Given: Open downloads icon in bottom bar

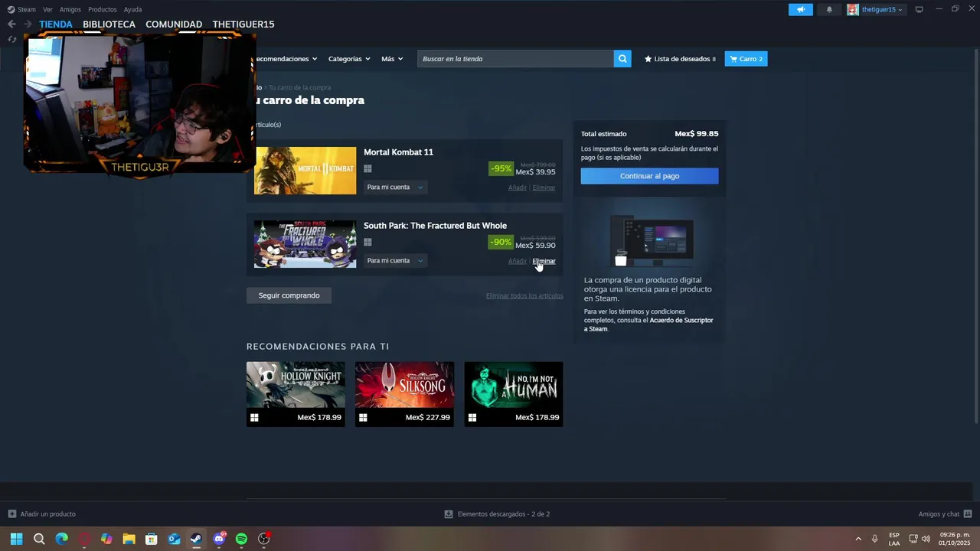Looking at the screenshot, I should (449, 514).
